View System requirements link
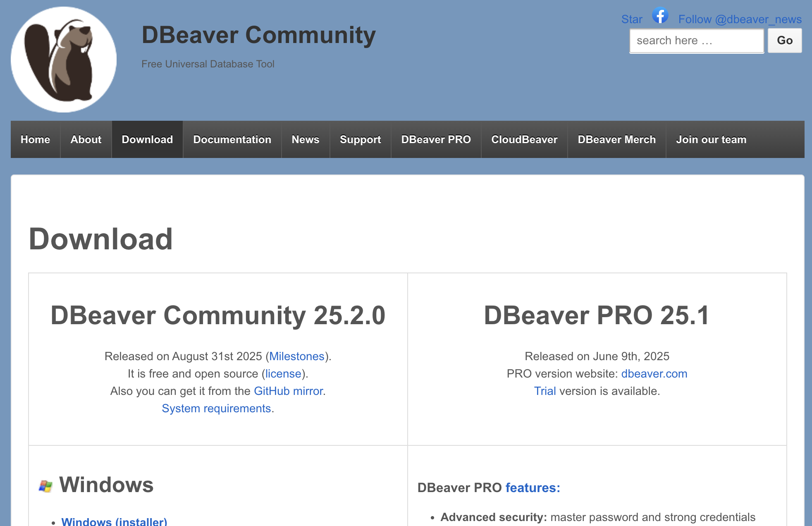812x526 pixels. pyautogui.click(x=217, y=408)
